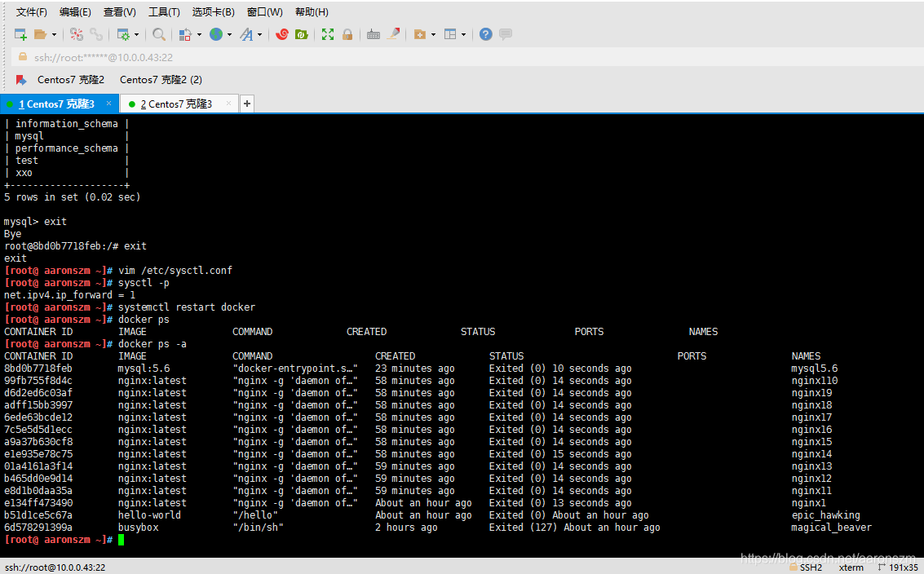Close tab 2 Centos7 克隆3
The image size is (924, 574).
[228, 103]
